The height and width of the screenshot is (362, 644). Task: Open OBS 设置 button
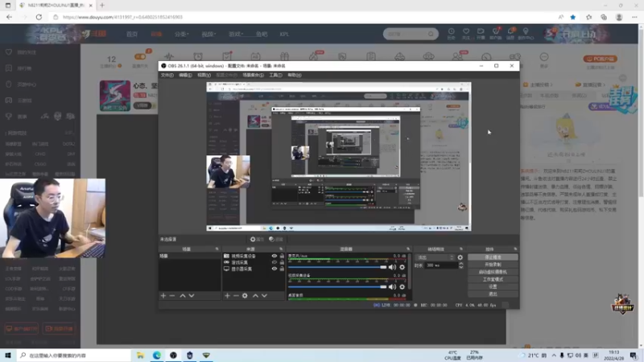(493, 287)
